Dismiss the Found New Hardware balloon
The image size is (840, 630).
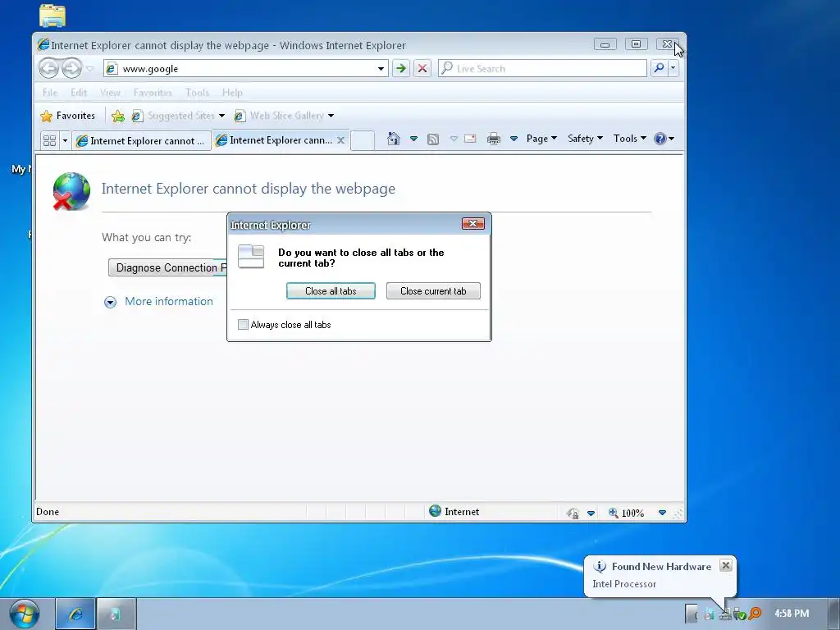pos(725,565)
